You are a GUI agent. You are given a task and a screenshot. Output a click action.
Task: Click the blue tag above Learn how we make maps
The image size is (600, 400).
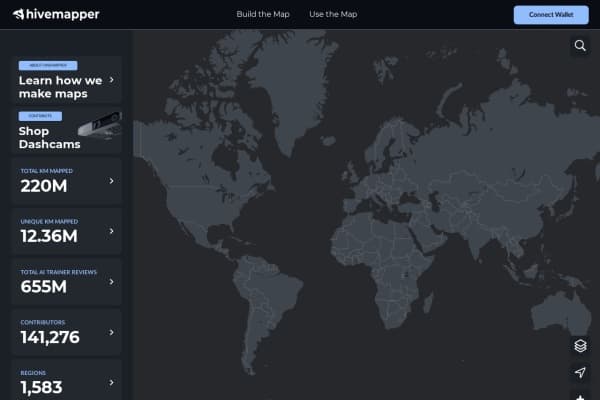[48, 65]
